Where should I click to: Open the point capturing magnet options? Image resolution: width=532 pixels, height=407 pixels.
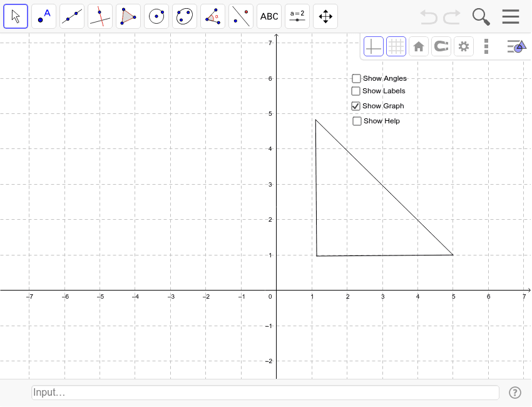(441, 46)
